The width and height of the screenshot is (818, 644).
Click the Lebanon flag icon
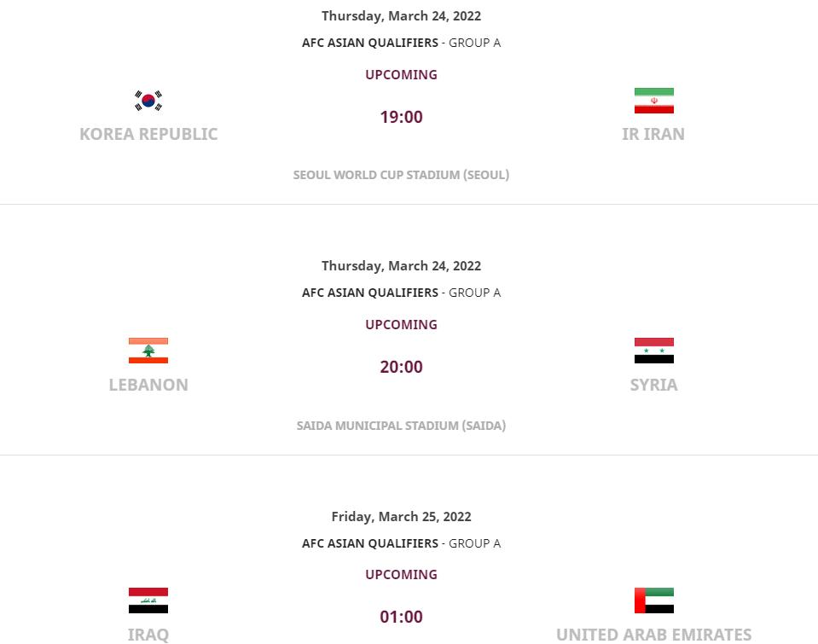[x=148, y=351]
